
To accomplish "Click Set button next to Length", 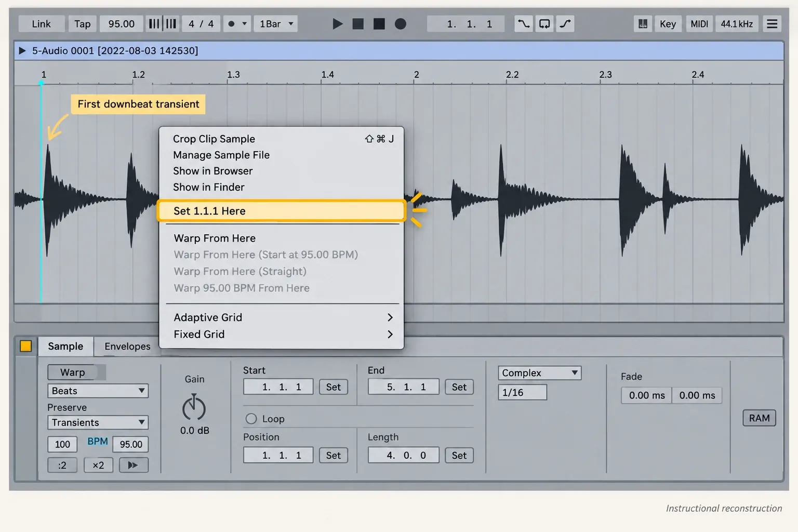I will [459, 456].
